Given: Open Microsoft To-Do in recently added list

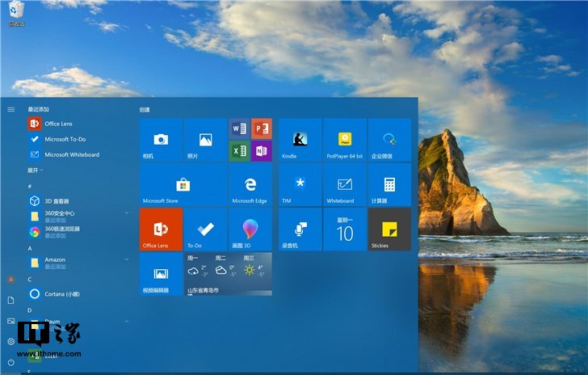Looking at the screenshot, I should (77, 139).
